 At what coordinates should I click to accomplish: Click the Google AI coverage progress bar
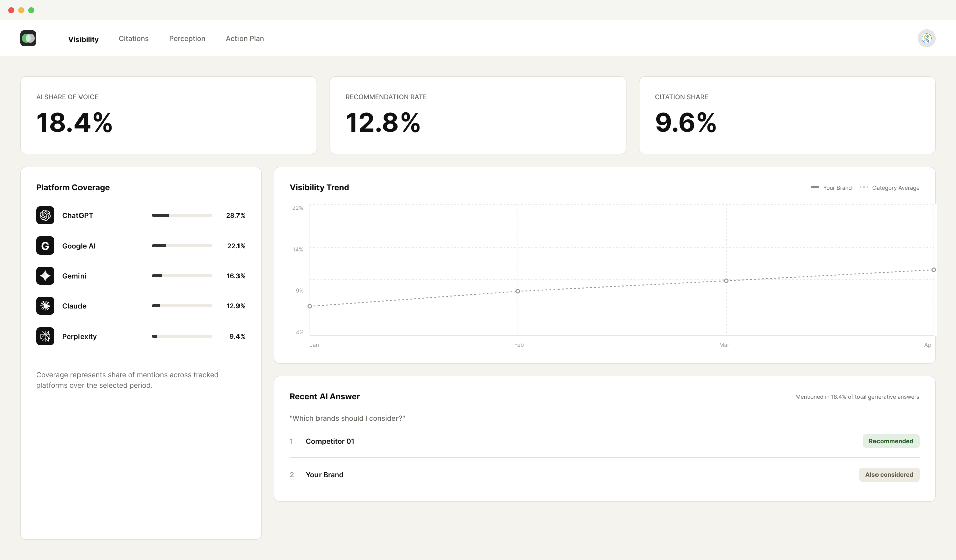point(182,246)
